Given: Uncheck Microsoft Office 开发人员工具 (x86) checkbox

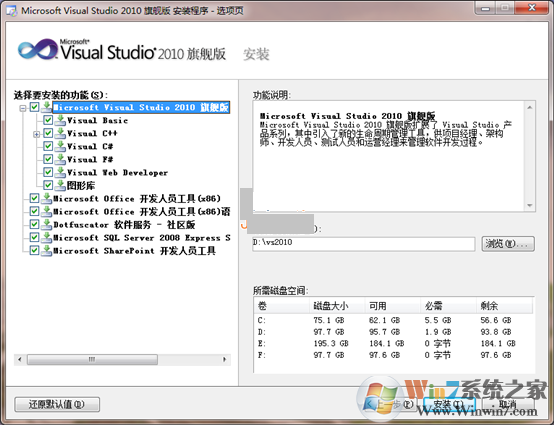Looking at the screenshot, I should (x=34, y=198).
